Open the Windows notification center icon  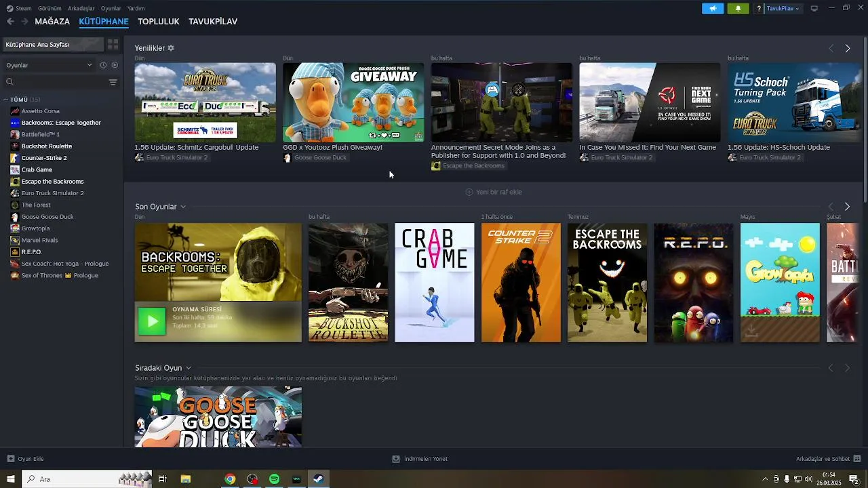click(x=854, y=479)
